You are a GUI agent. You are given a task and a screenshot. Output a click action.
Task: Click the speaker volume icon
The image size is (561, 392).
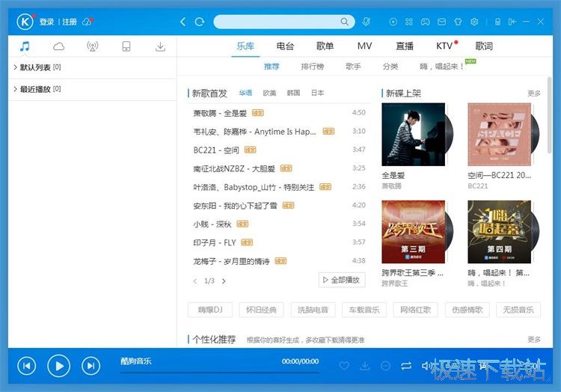426,366
